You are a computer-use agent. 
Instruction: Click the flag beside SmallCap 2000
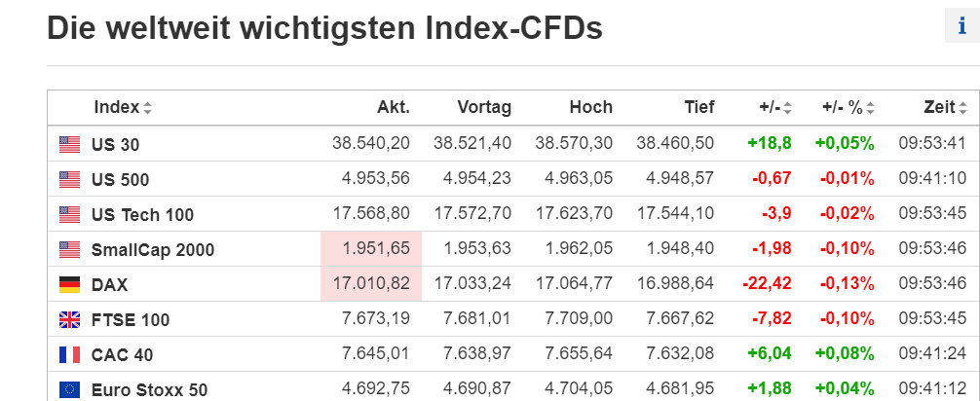click(69, 249)
